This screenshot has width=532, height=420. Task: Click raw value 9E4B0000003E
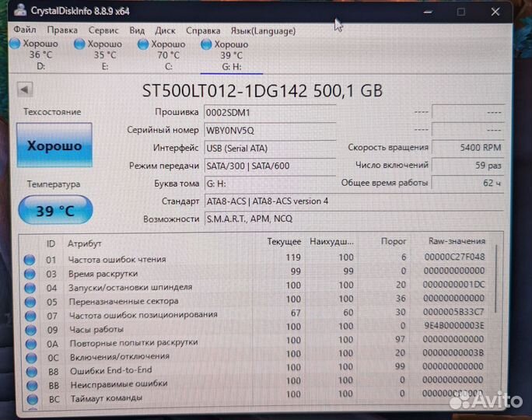tap(454, 326)
